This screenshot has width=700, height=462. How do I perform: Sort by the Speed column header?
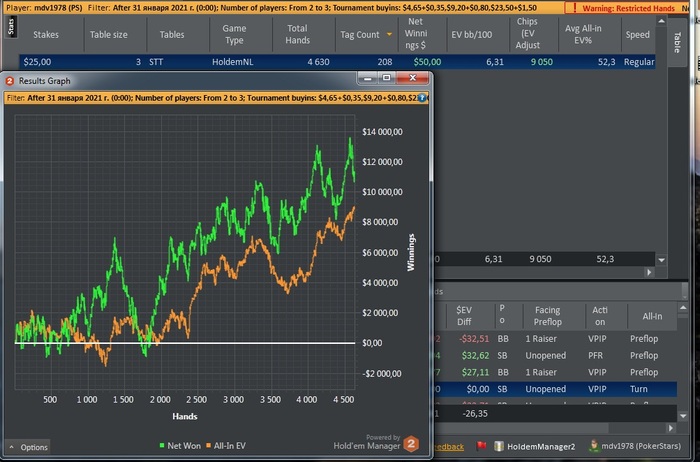tap(638, 34)
